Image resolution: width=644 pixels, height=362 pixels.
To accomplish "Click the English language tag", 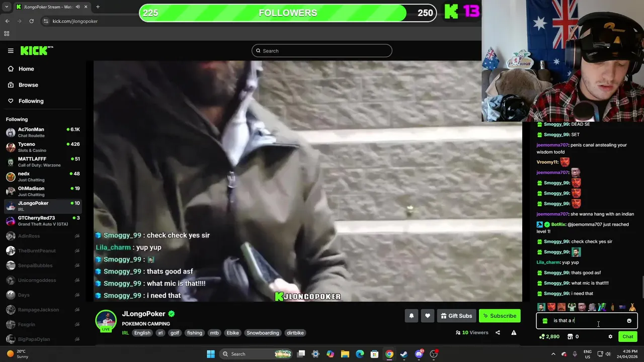I will coord(142,333).
